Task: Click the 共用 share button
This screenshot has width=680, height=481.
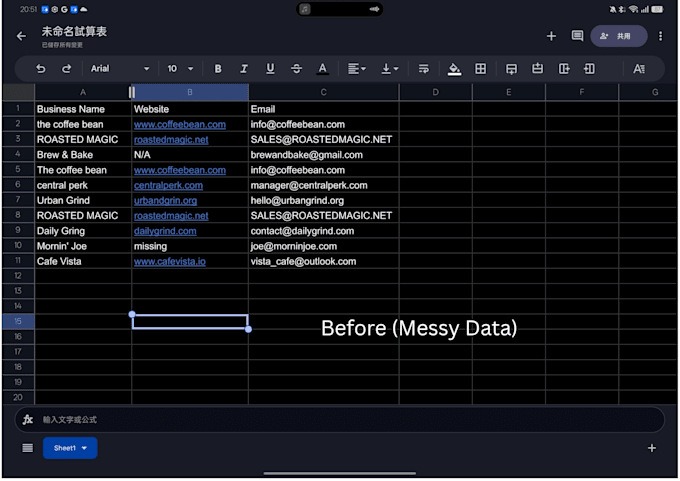Action: tap(619, 36)
